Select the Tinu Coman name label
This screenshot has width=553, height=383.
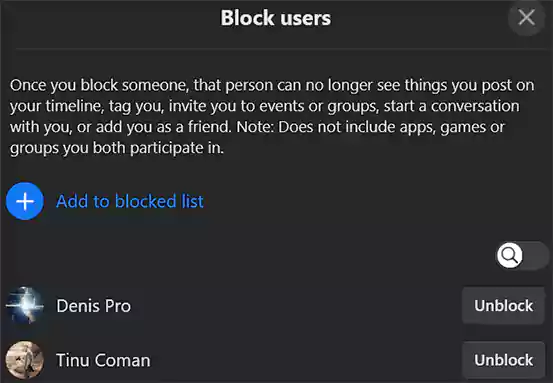pyautogui.click(x=103, y=360)
